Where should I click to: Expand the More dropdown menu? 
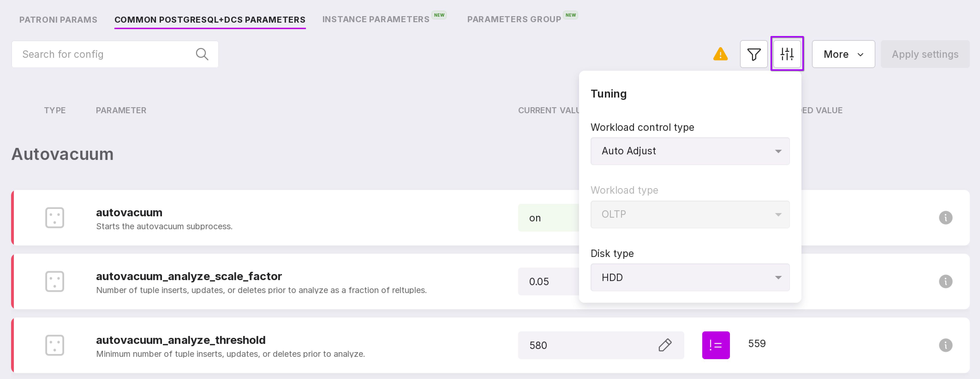pos(843,55)
